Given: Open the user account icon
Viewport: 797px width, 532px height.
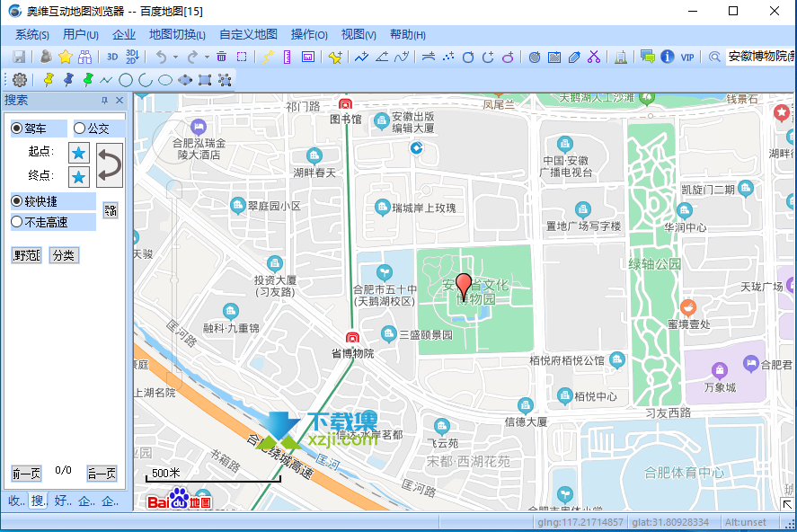Looking at the screenshot, I should (x=46, y=57).
